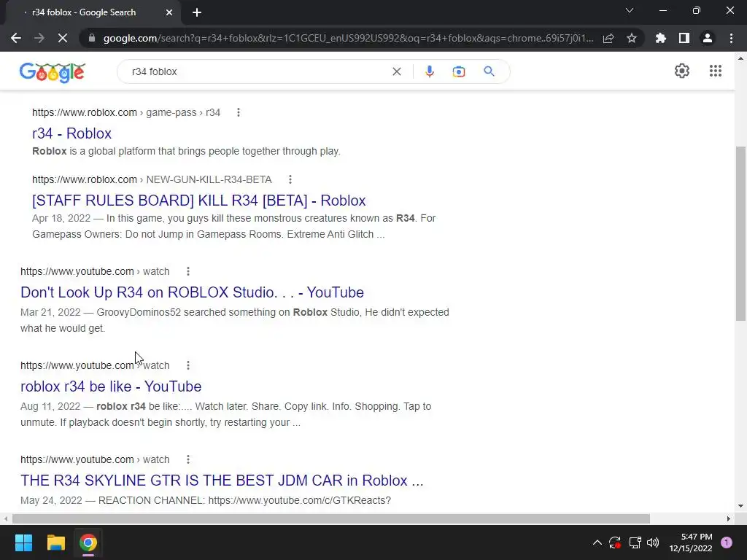Open the Google apps grid
The width and height of the screenshot is (747, 560).
click(716, 71)
